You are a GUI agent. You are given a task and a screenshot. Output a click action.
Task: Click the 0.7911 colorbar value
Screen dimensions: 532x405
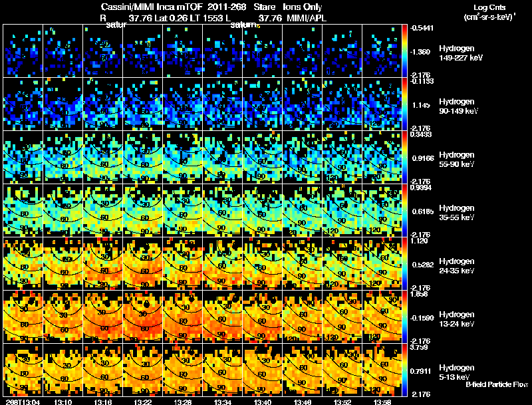421,371
